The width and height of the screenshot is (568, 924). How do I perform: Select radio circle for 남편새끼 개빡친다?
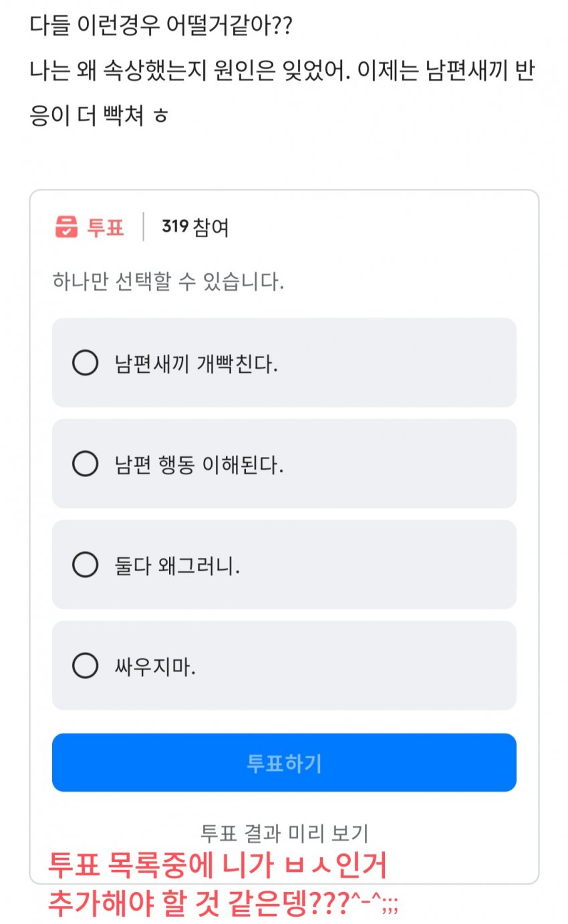pyautogui.click(x=85, y=363)
